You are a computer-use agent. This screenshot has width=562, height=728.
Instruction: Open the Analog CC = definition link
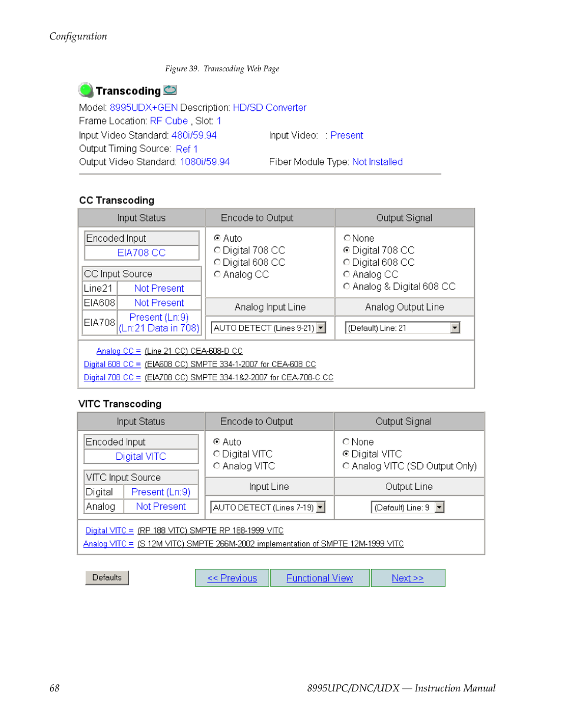(118, 351)
